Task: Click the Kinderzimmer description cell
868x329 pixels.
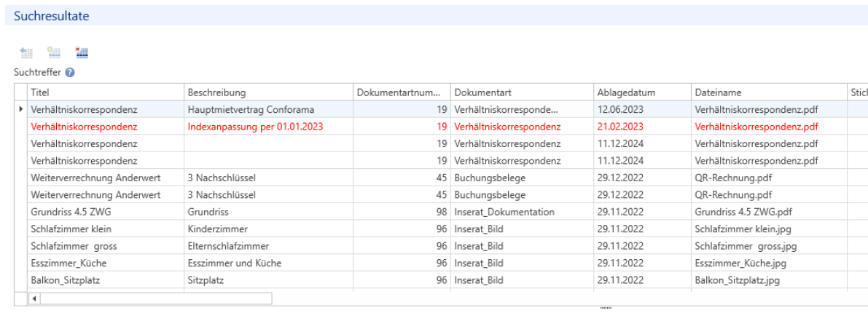Action: [268, 229]
